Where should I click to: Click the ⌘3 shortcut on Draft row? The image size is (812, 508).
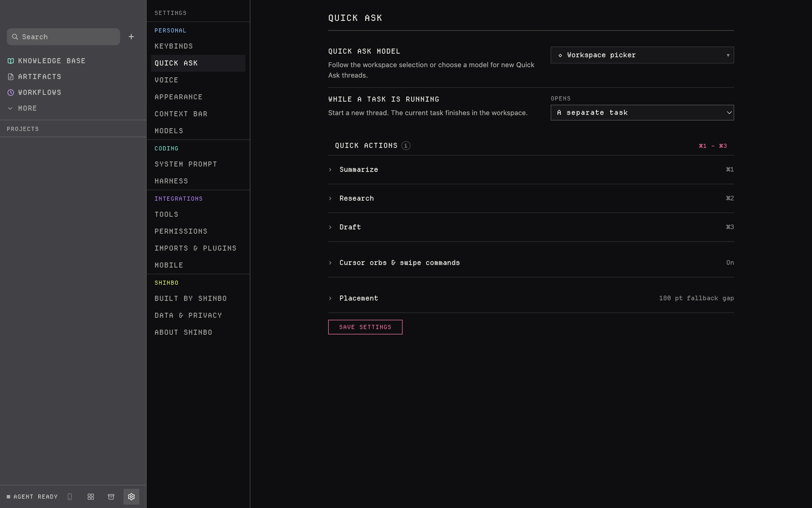point(730,227)
